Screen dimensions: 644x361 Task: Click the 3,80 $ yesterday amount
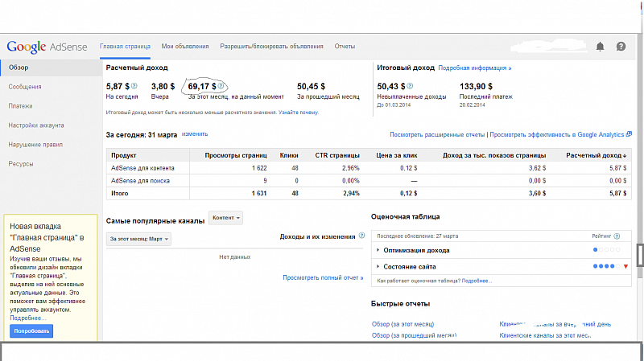tap(163, 87)
